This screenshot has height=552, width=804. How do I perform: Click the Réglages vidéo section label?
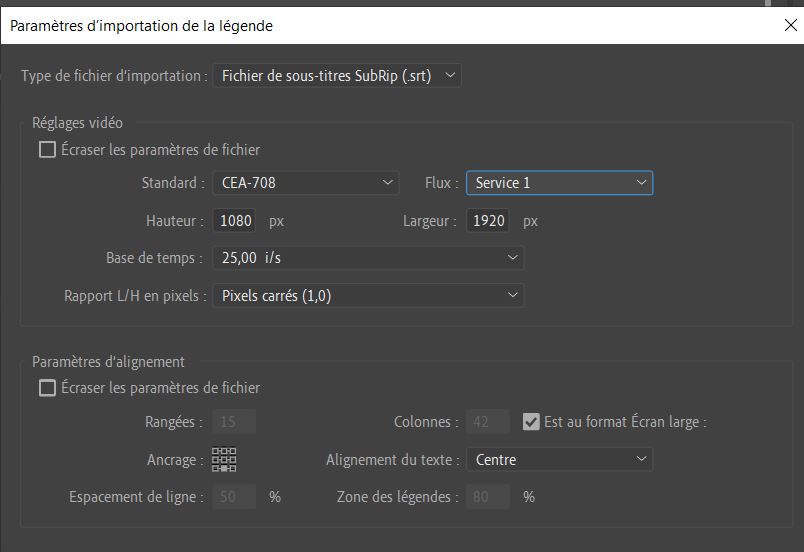77,123
